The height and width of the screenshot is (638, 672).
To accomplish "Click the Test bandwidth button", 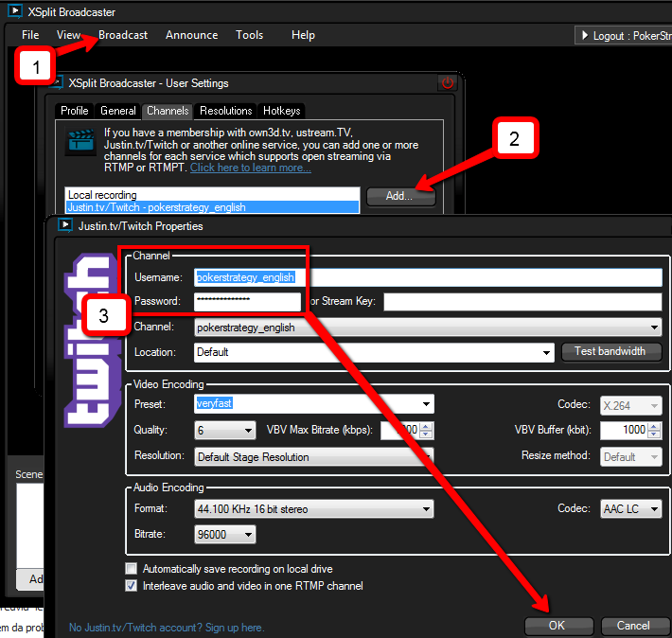I will 610,351.
